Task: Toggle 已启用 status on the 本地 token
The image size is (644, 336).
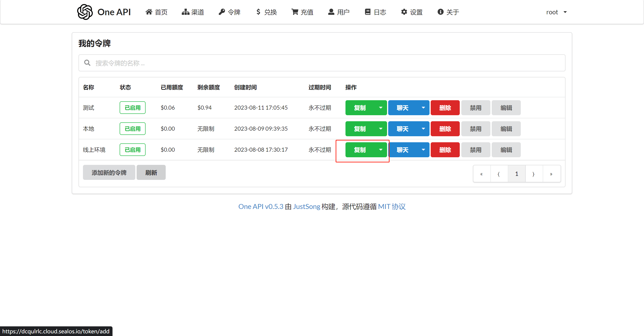Action: (x=133, y=129)
